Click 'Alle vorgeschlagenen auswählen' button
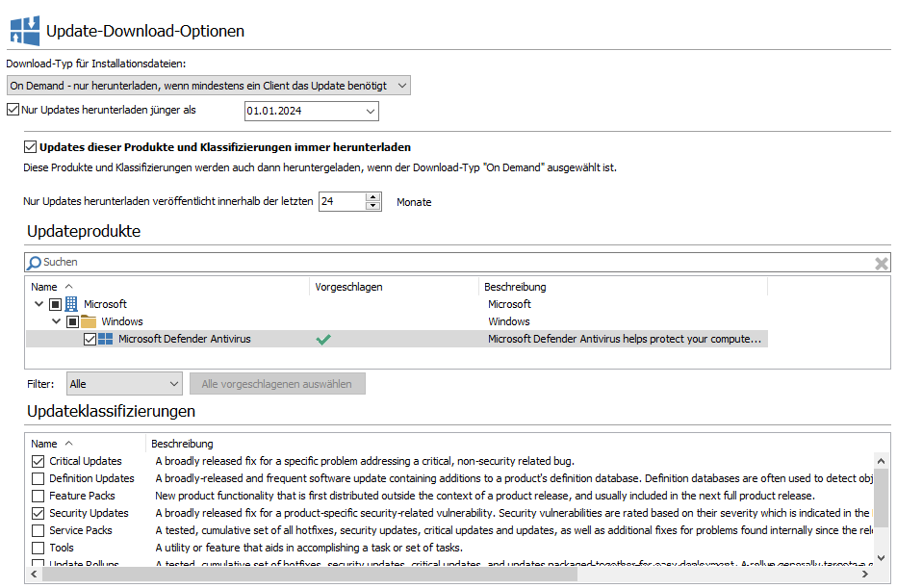 pyautogui.click(x=277, y=384)
